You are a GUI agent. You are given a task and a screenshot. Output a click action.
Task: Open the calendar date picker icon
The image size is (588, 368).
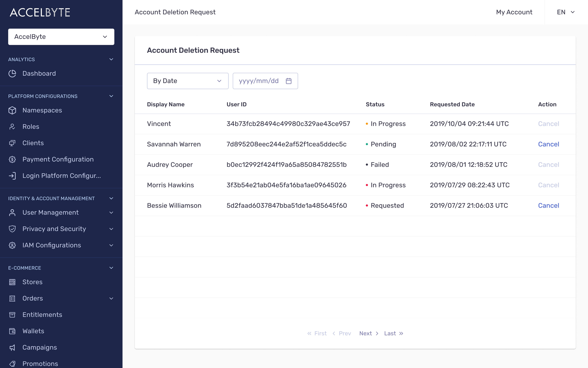point(289,81)
